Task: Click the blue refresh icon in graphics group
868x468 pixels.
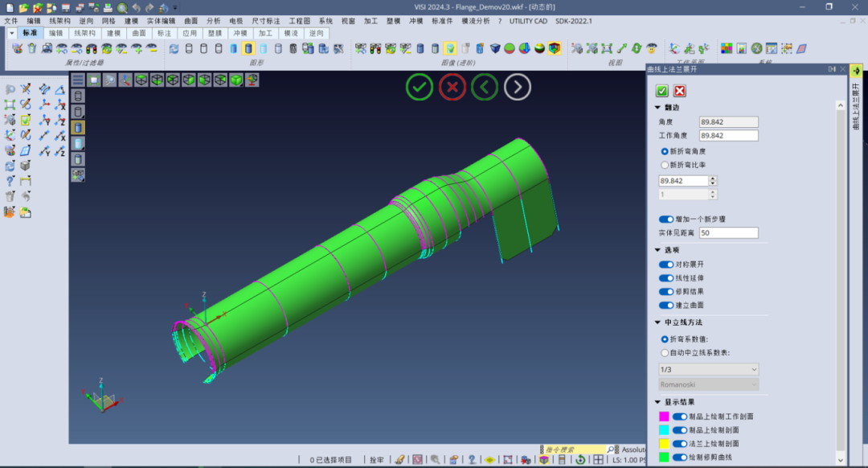Action: point(174,49)
